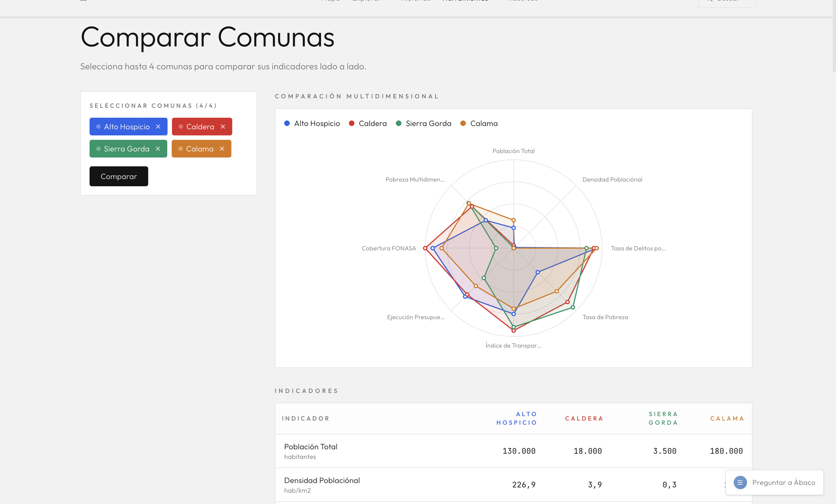Click Sierra Gorda green point on Tasa de Pobreza
Image resolution: width=836 pixels, height=504 pixels.
pos(573,307)
